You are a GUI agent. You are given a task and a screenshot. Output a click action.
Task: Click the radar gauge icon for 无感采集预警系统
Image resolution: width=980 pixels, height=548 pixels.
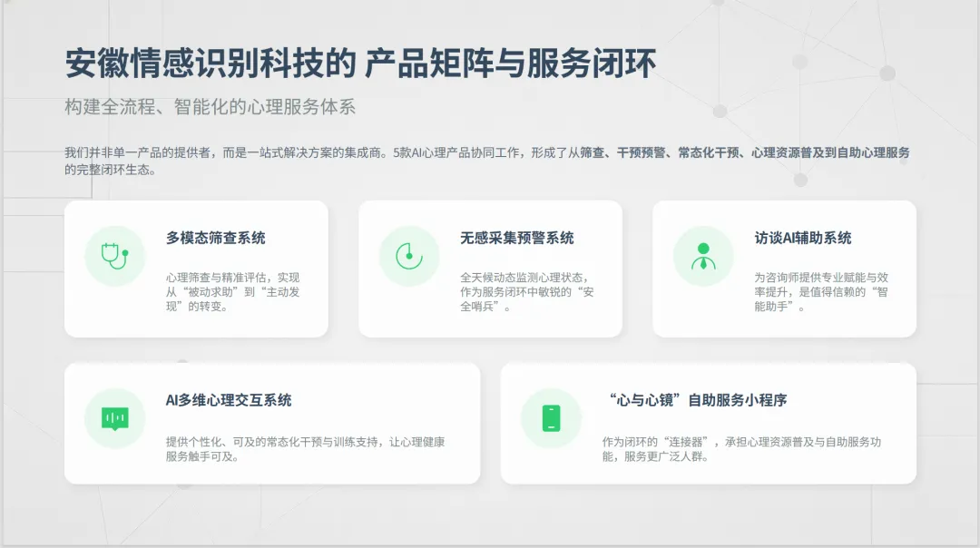click(409, 256)
